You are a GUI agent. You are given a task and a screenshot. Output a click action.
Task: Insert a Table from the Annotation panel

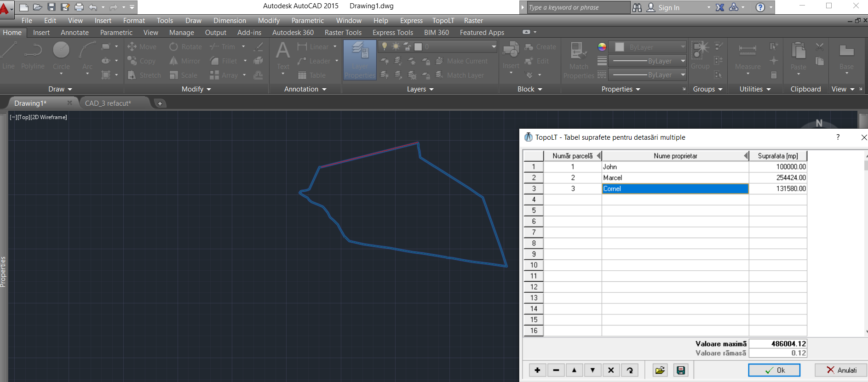(311, 75)
